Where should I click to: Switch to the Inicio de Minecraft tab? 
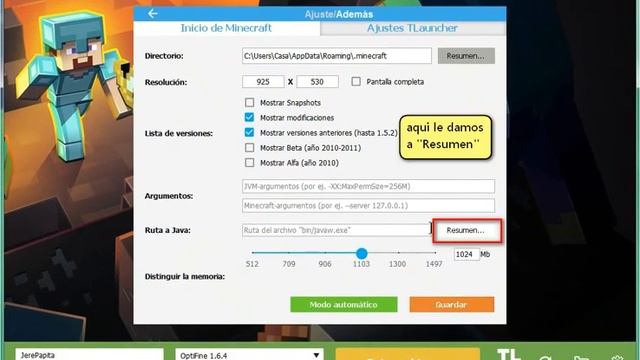227,28
